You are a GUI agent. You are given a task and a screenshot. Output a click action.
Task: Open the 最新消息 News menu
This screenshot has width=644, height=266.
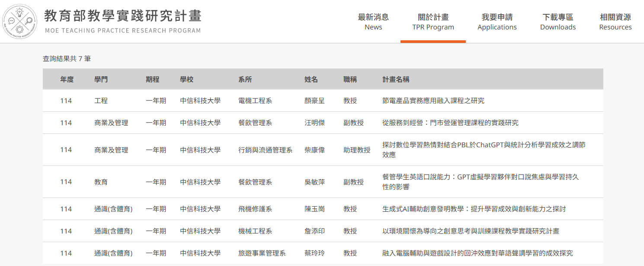[x=373, y=22]
